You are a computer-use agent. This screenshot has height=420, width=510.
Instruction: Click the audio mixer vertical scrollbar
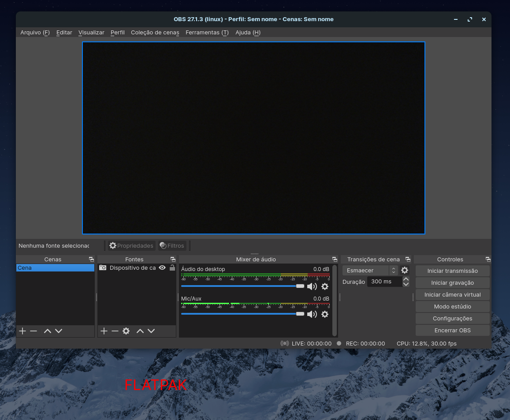(x=335, y=301)
